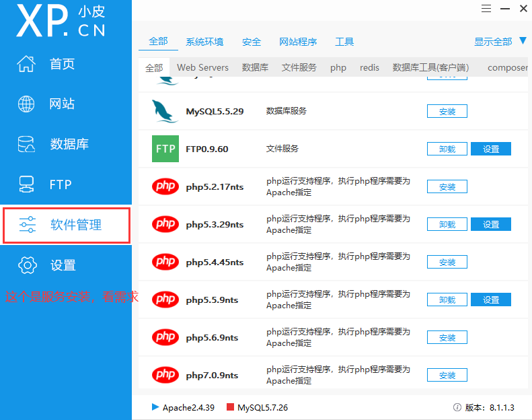Uninstall FTP0.9.60 using 卸载 button
The width and height of the screenshot is (532, 420).
(447, 149)
